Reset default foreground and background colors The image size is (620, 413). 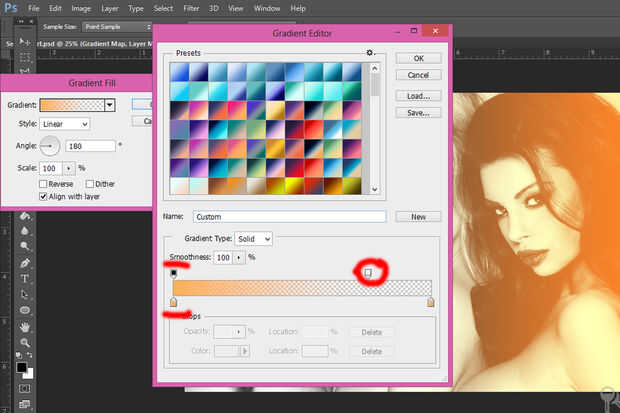(19, 355)
